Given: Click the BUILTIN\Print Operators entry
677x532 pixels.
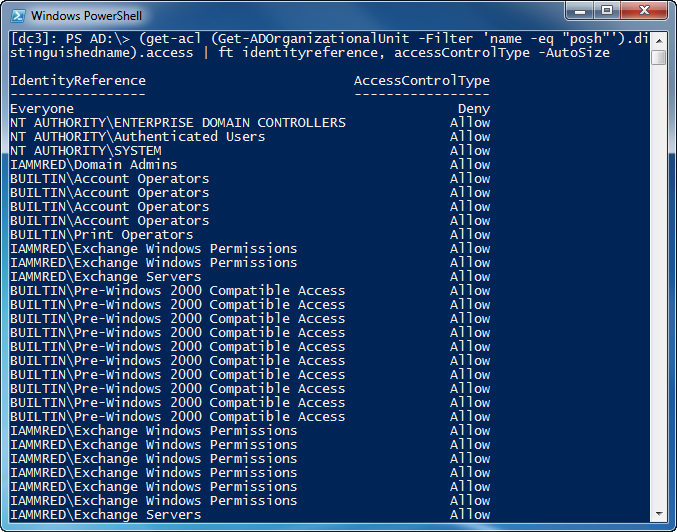Looking at the screenshot, I should (x=102, y=234).
